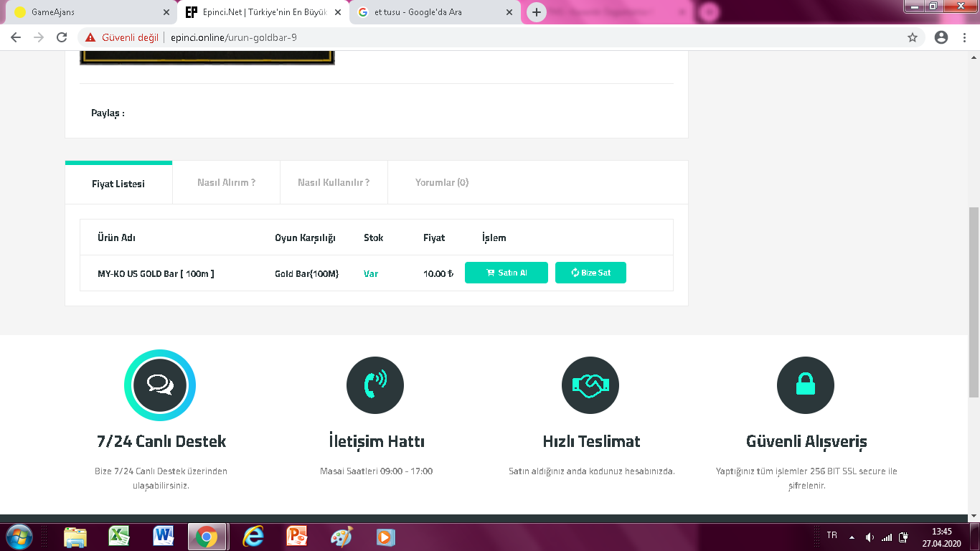Image resolution: width=980 pixels, height=551 pixels.
Task: Click the MY-KO US GOLD Bar [ 100m ] product name
Action: coord(156,273)
